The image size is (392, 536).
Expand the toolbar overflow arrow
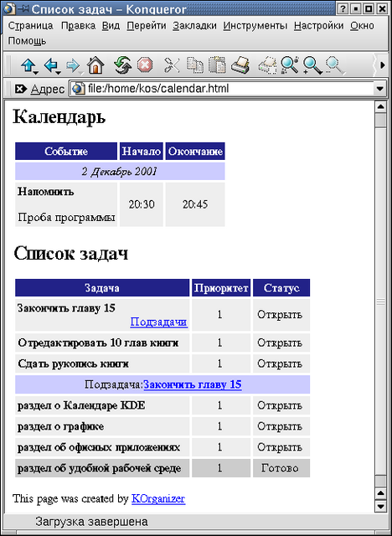(383, 65)
